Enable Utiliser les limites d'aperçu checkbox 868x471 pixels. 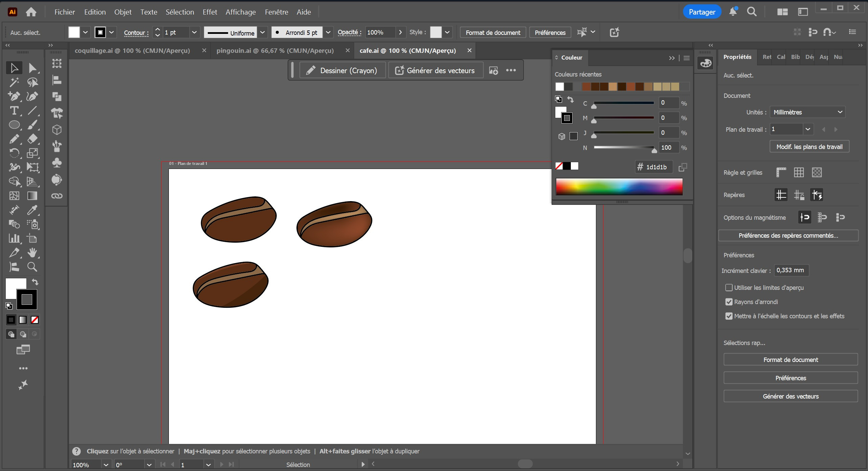pyautogui.click(x=729, y=287)
